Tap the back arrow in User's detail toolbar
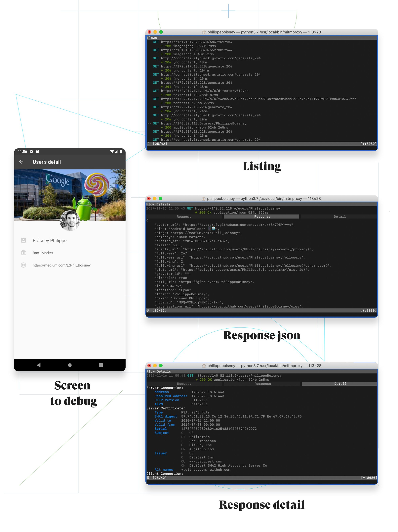Viewport: 398px width, 532px height. coord(21,162)
